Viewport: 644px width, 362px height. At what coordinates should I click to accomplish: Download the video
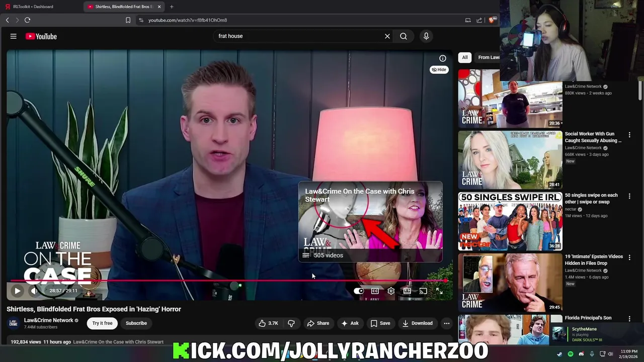(418, 323)
